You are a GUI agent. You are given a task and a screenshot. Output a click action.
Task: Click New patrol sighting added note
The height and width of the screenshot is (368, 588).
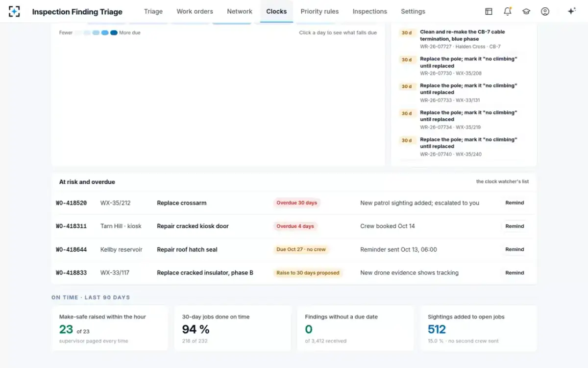coord(419,203)
